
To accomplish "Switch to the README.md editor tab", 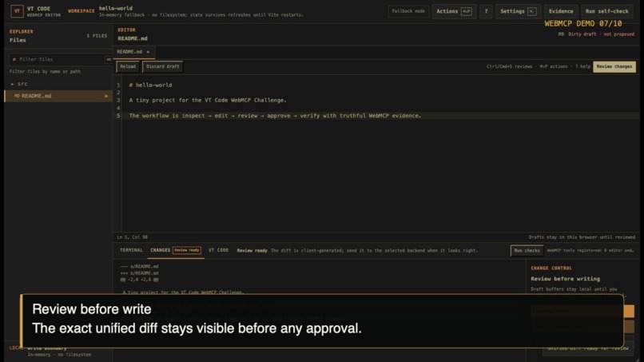I will coord(133,52).
